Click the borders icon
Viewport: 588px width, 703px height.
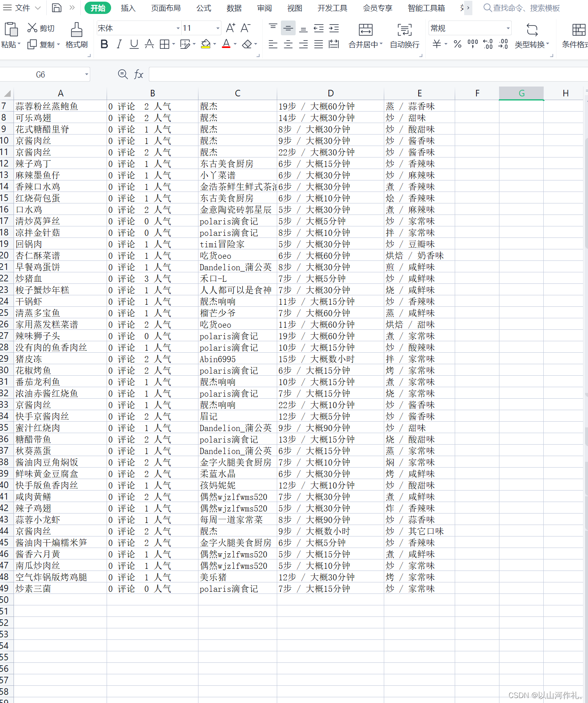tap(164, 44)
